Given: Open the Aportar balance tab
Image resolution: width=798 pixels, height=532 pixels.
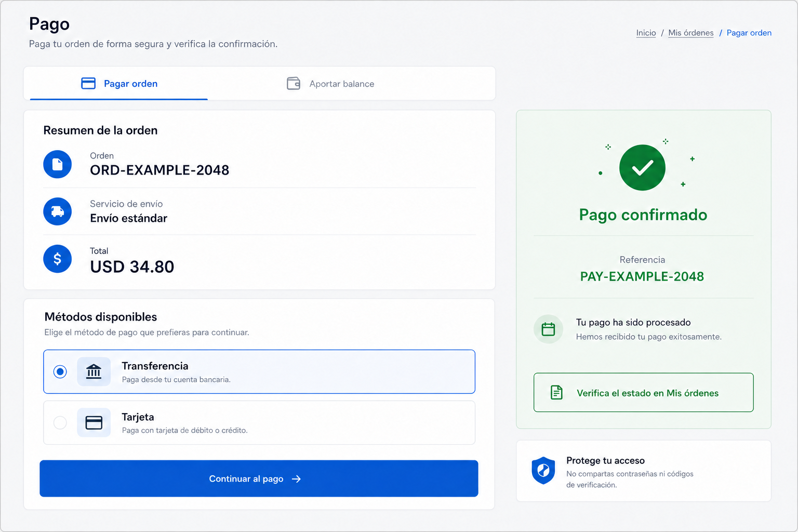Looking at the screenshot, I should (x=330, y=84).
